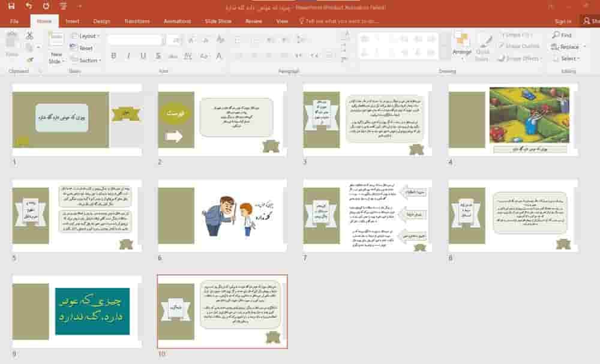Image resolution: width=600 pixels, height=364 pixels.
Task: Click the Reset slide button
Action: pos(82,48)
